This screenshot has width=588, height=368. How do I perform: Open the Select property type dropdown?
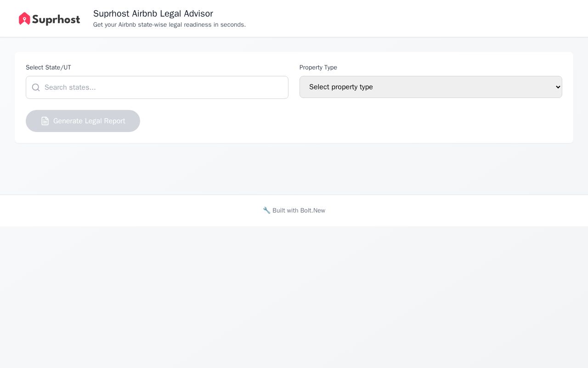[431, 87]
